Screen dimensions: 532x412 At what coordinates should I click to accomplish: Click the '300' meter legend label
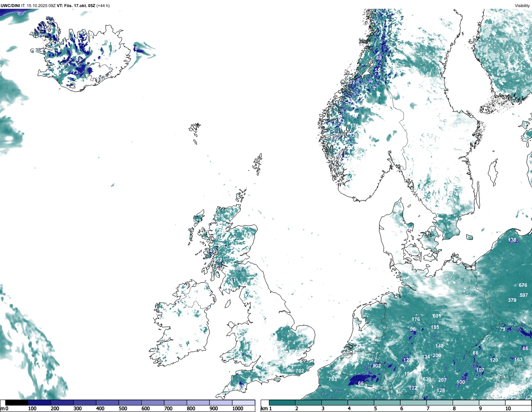click(77, 409)
